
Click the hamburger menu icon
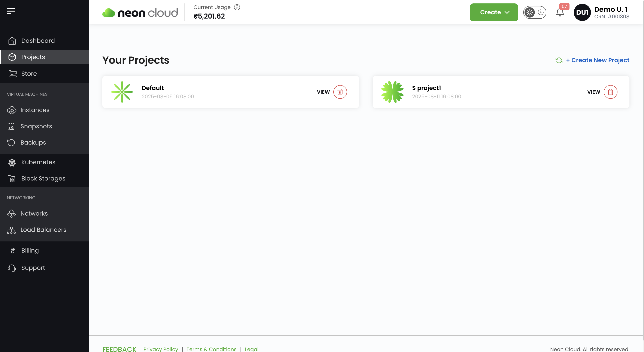pos(11,11)
